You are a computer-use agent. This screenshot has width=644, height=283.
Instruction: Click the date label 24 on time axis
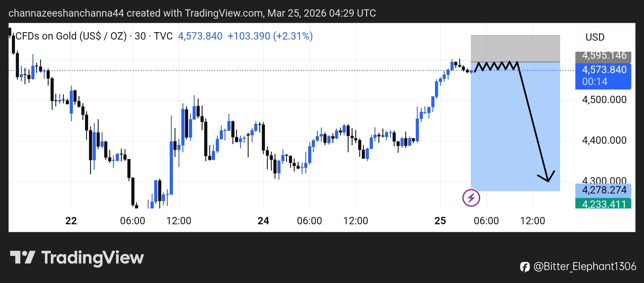[263, 221]
